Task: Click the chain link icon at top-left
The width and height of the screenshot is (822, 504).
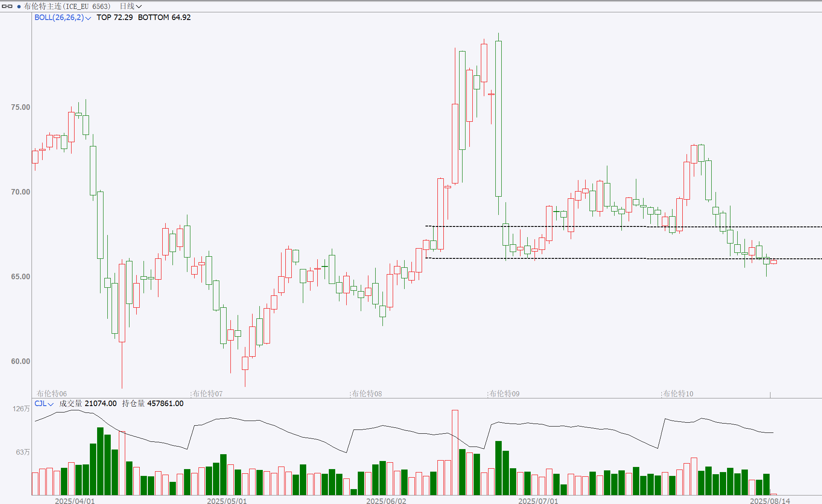Action: click(7, 6)
